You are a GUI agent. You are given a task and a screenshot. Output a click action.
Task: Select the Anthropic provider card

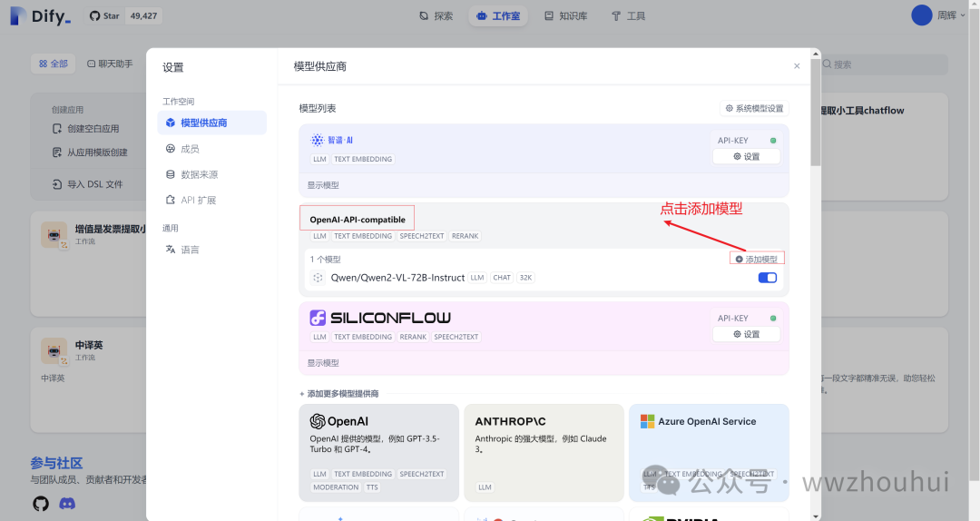(544, 453)
